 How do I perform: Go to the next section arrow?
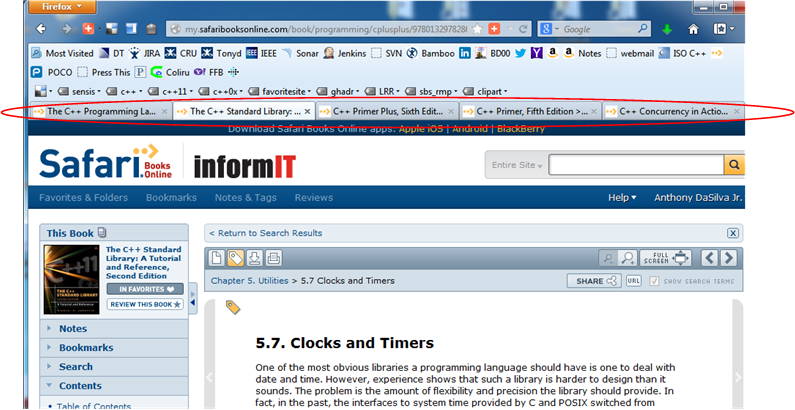point(729,259)
